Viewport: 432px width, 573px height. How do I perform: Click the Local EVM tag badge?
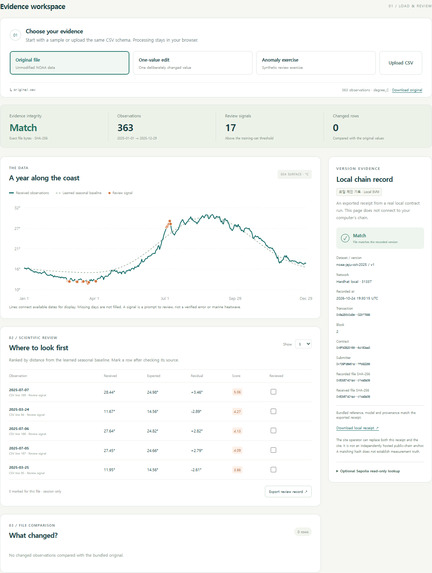pyautogui.click(x=359, y=192)
